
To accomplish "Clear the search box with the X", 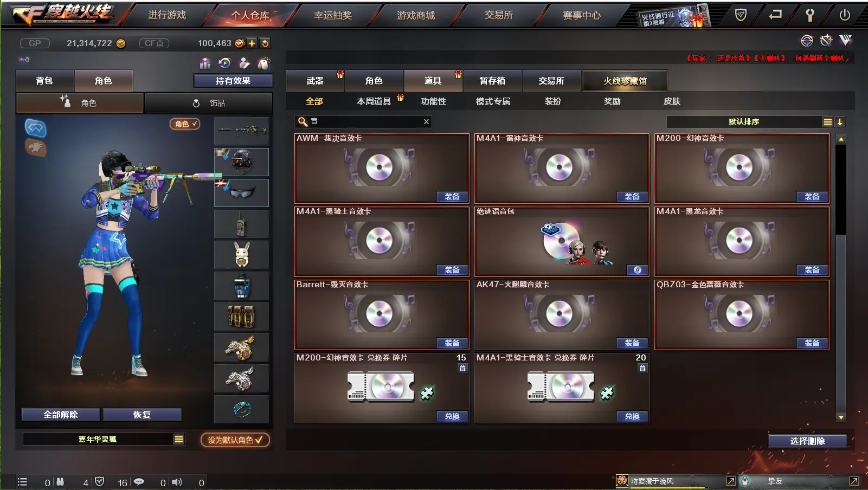I will click(426, 122).
